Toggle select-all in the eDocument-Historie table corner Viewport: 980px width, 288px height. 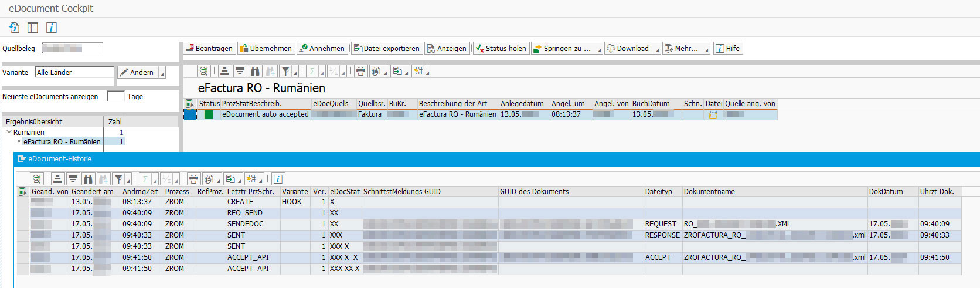click(x=23, y=192)
